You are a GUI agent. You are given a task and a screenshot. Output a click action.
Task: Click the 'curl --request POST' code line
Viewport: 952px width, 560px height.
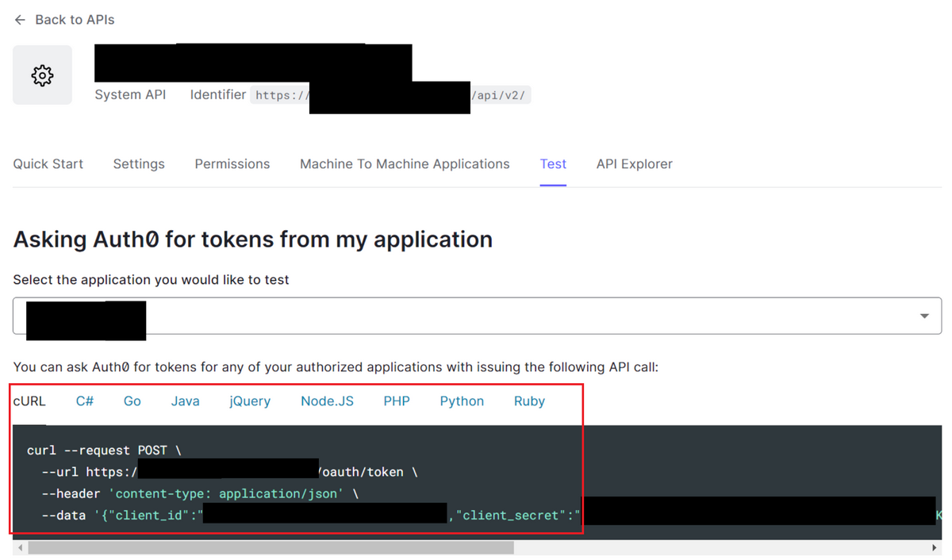pos(104,450)
